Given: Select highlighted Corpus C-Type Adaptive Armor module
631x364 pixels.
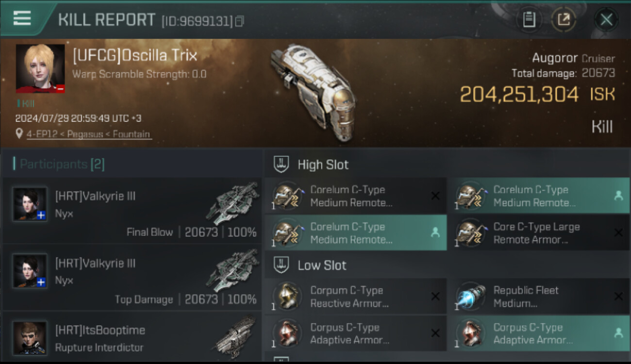Looking at the screenshot, I should click(539, 333).
